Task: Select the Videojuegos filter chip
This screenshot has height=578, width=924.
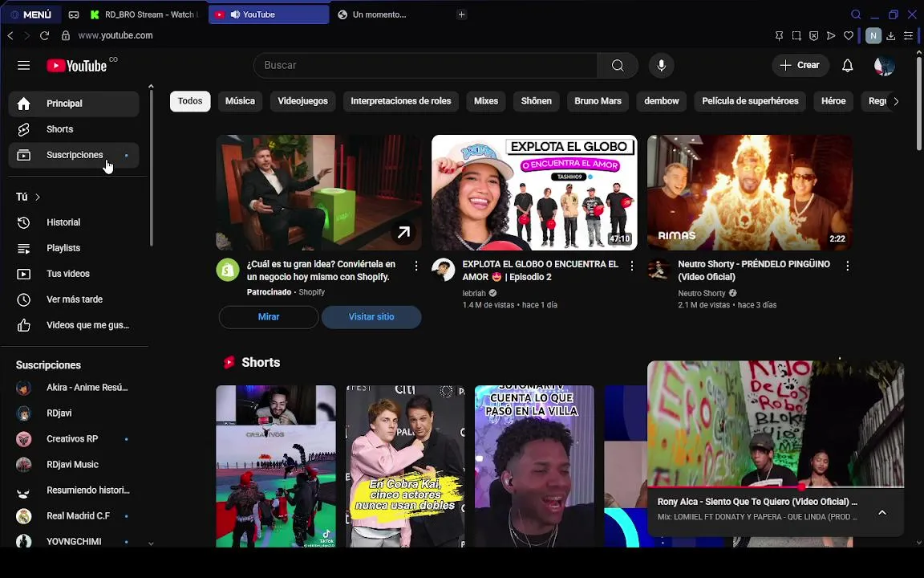Action: (303, 101)
